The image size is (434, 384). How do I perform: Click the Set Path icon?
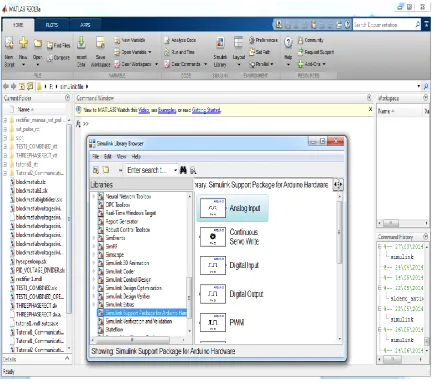(252, 52)
